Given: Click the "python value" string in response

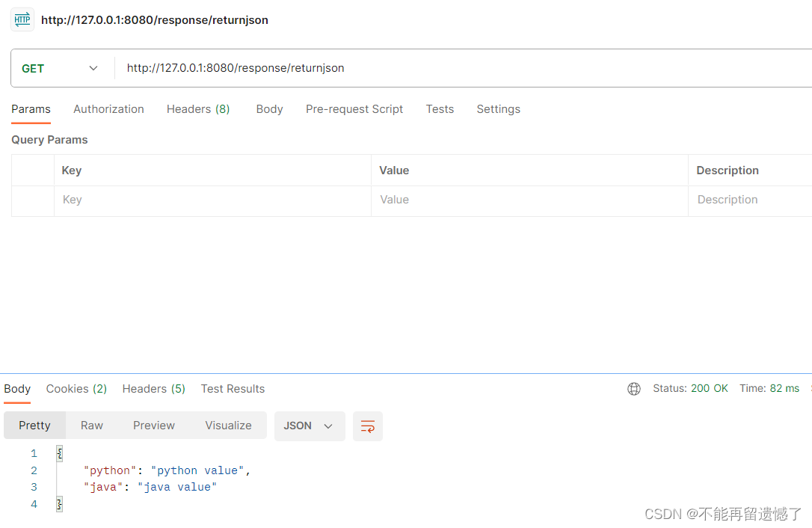Looking at the screenshot, I should pos(197,470).
